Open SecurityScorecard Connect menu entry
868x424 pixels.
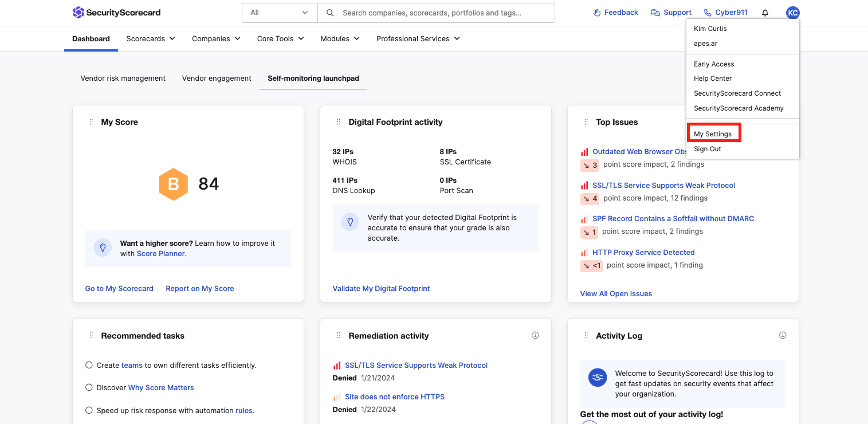click(x=737, y=93)
